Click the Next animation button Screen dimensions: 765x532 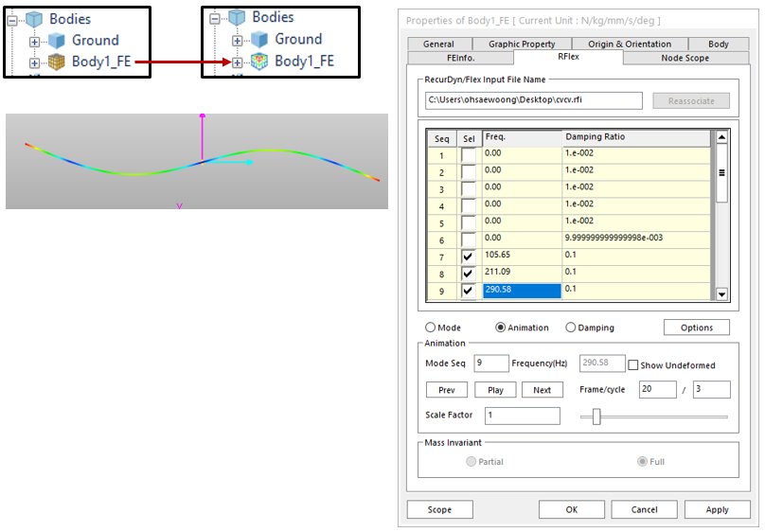click(543, 390)
